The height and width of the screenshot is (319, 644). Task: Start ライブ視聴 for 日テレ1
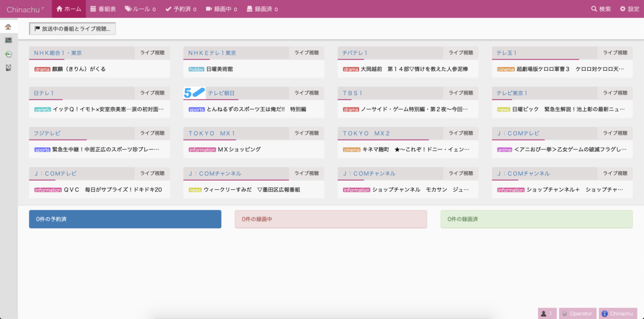[x=152, y=93]
